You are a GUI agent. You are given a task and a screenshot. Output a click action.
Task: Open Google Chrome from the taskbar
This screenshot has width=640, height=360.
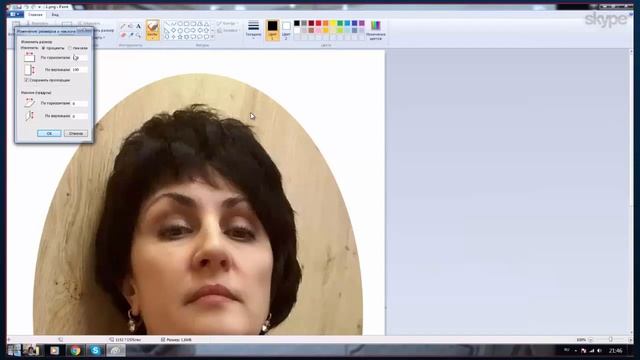point(75,350)
